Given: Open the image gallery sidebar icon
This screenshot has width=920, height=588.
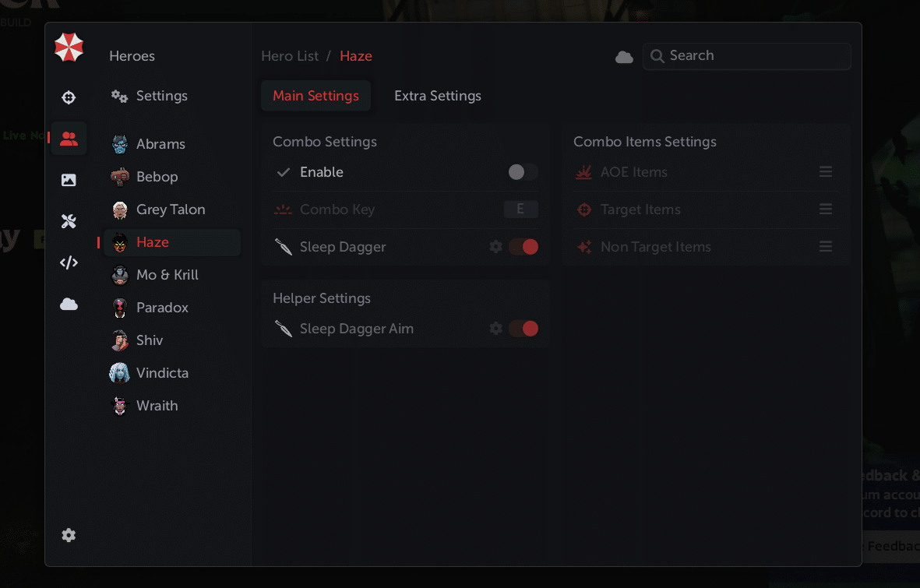Looking at the screenshot, I should (x=69, y=180).
